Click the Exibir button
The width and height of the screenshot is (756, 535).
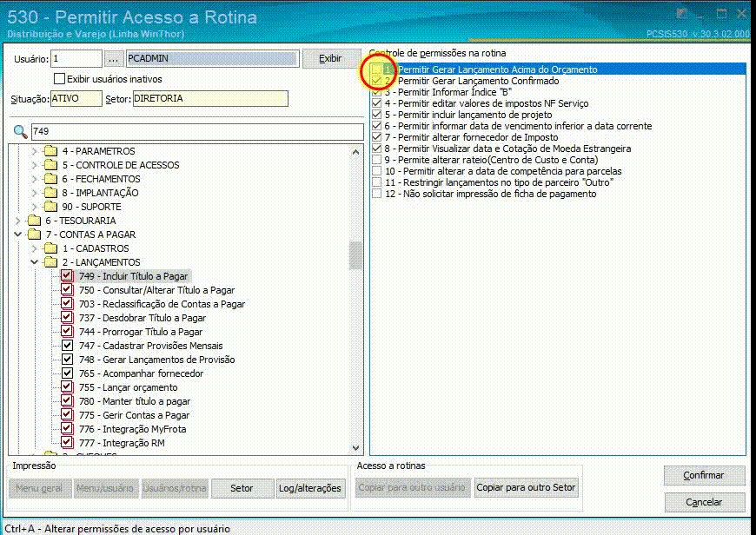click(x=331, y=59)
